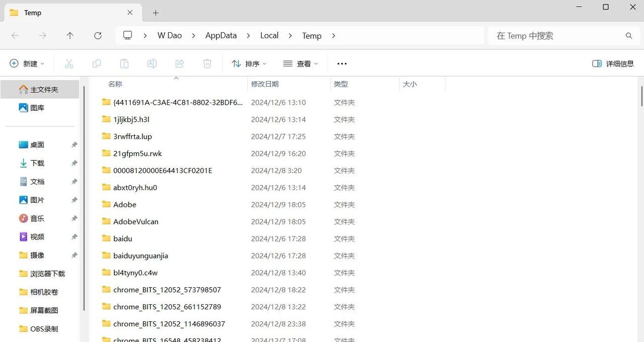
Task: Click the Rename icon in toolbar
Action: pos(151,64)
